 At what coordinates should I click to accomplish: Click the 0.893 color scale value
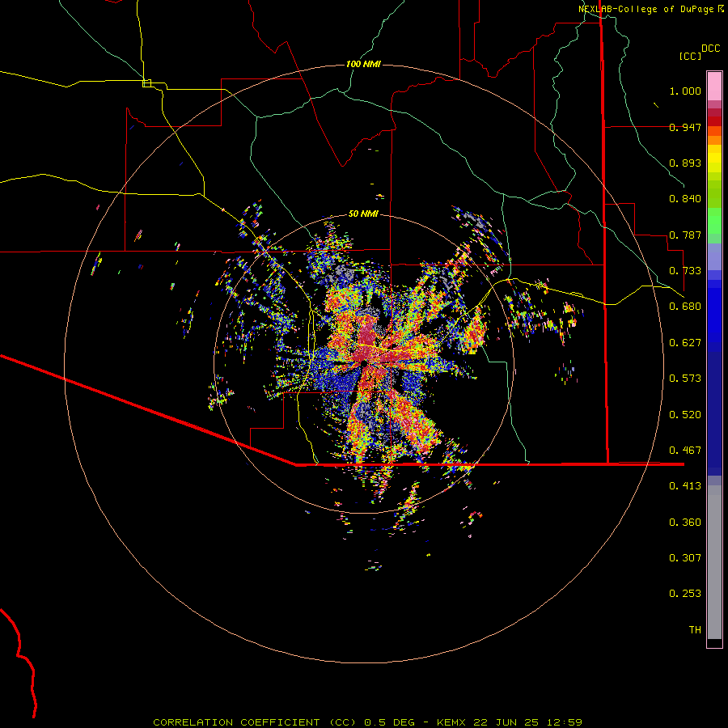[685, 163]
